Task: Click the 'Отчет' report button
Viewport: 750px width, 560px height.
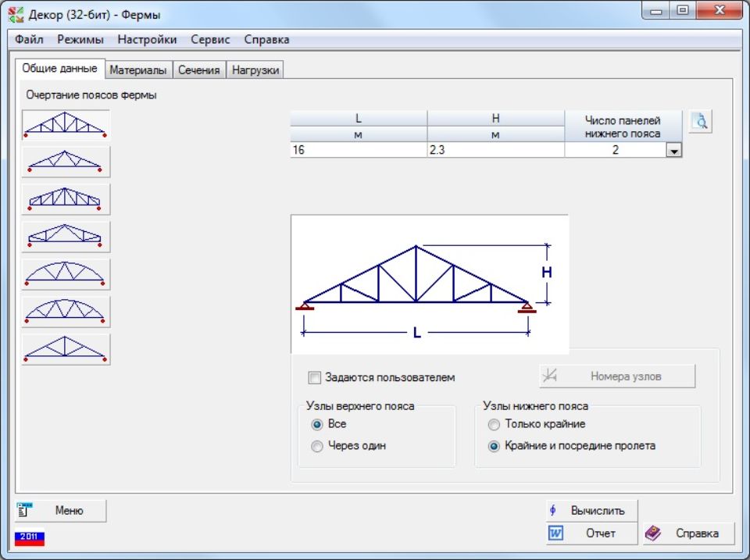Action: (591, 533)
